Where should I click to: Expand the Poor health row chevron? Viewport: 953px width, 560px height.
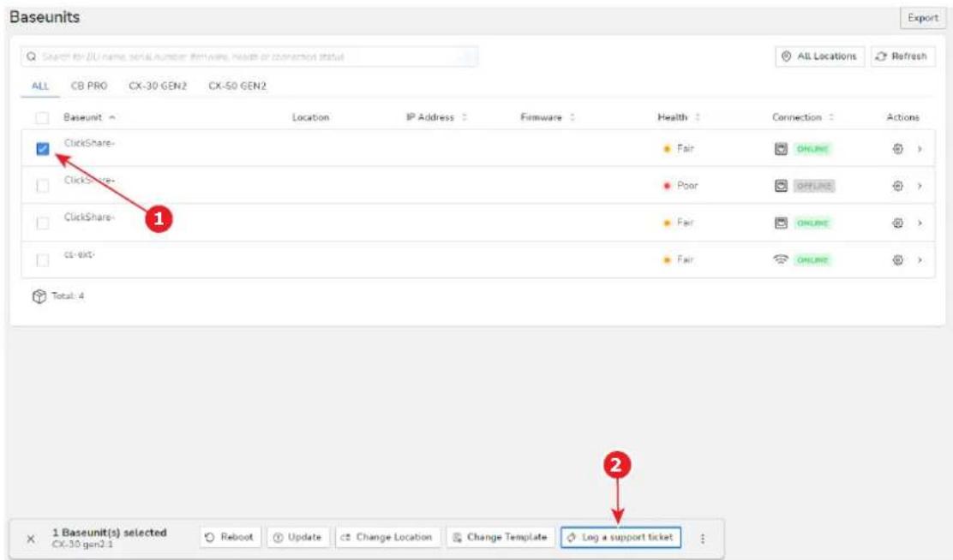click(x=920, y=186)
